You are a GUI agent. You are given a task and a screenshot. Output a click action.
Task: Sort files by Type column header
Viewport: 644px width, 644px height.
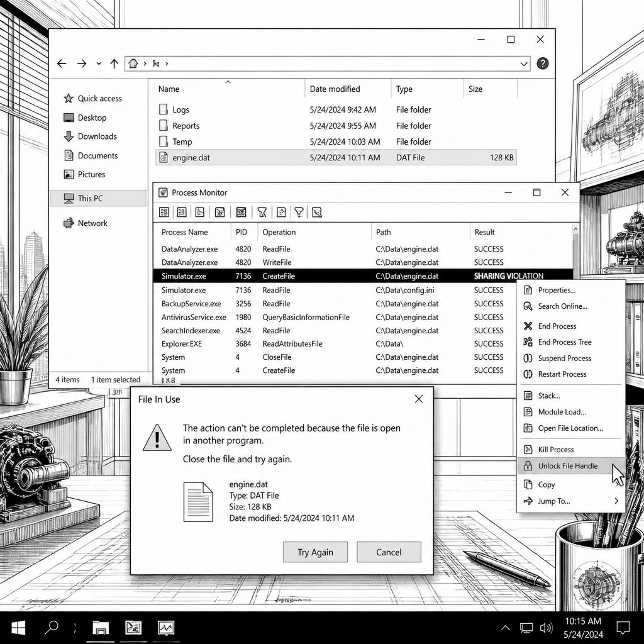tap(404, 89)
